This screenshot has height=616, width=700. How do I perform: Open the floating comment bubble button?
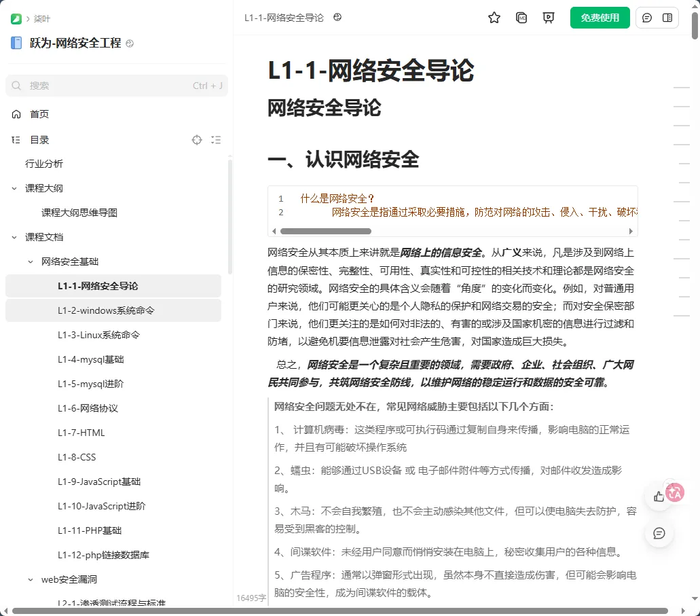[659, 533]
